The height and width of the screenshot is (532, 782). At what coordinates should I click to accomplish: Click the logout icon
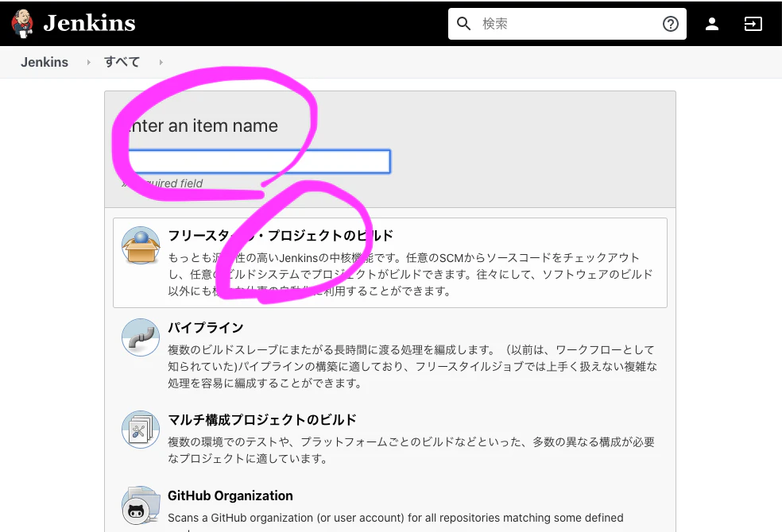coord(753,23)
